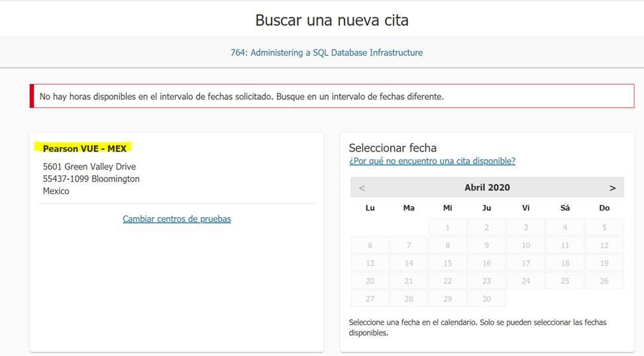The height and width of the screenshot is (356, 644).
Task: Click Cambiar centros de pruebas link
Action: (177, 218)
